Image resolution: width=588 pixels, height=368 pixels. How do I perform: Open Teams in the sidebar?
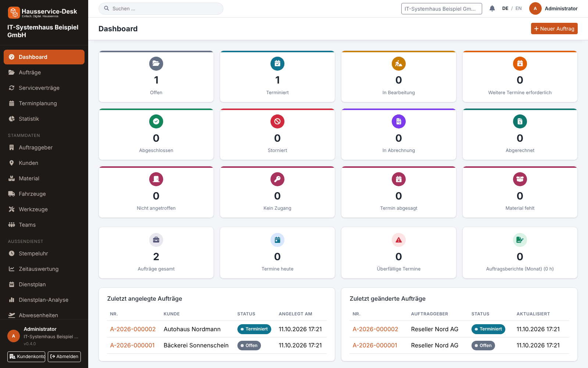pyautogui.click(x=44, y=225)
